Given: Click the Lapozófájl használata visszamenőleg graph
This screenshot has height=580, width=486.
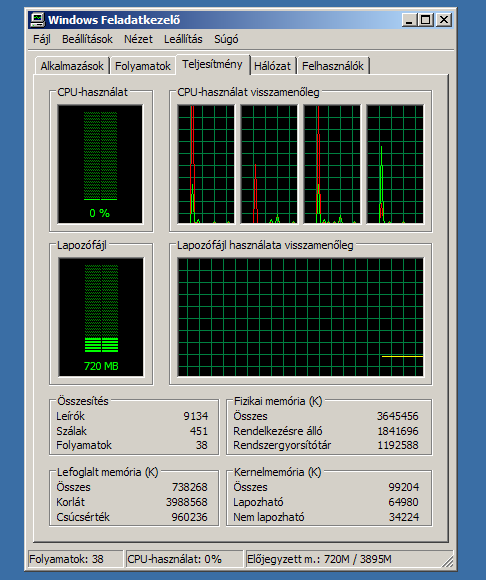Looking at the screenshot, I should click(300, 317).
